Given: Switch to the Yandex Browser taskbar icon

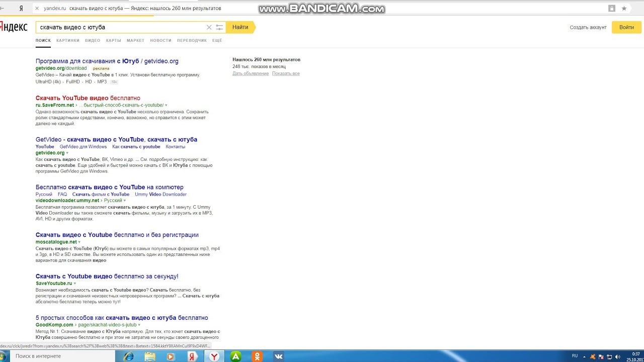Looking at the screenshot, I should click(x=215, y=356).
